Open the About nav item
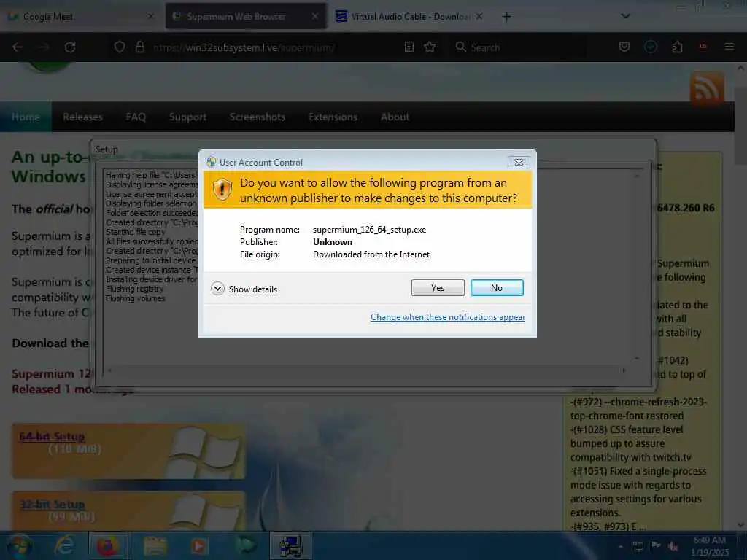 pos(395,117)
